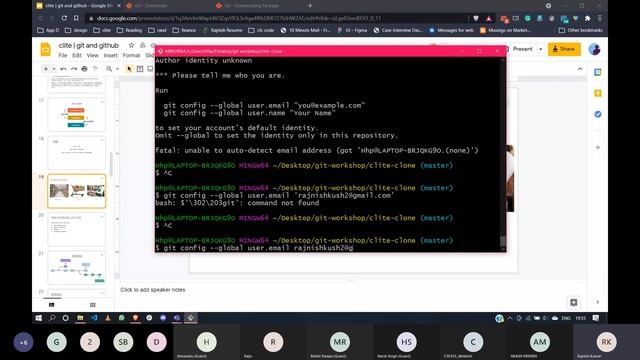Open File Explorer from the taskbar

pyautogui.click(x=80, y=318)
